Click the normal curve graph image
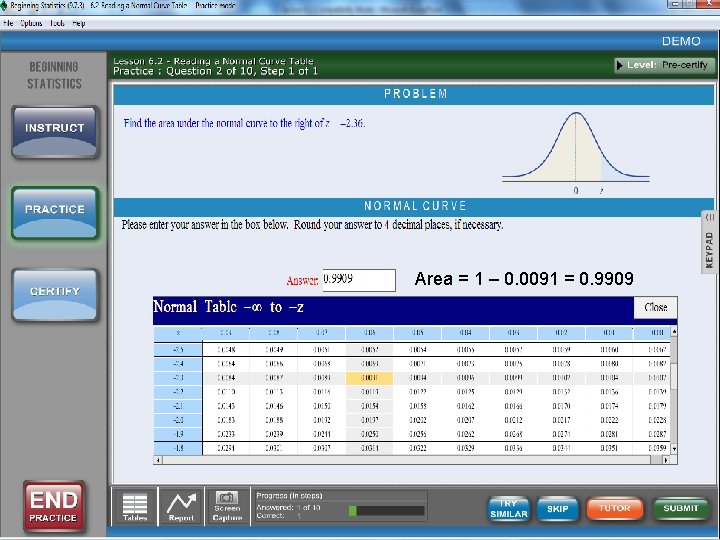The width and height of the screenshot is (720, 540). pos(576,153)
